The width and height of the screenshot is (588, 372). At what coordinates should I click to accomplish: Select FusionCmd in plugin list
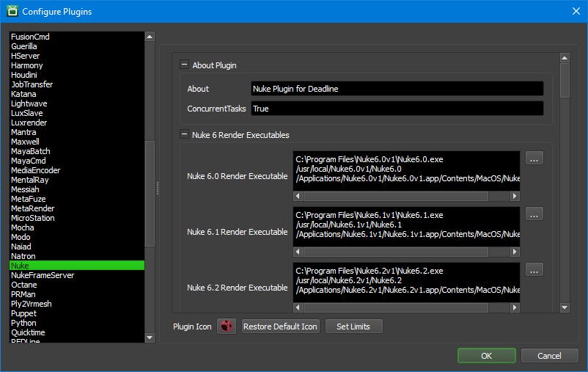[x=77, y=37]
